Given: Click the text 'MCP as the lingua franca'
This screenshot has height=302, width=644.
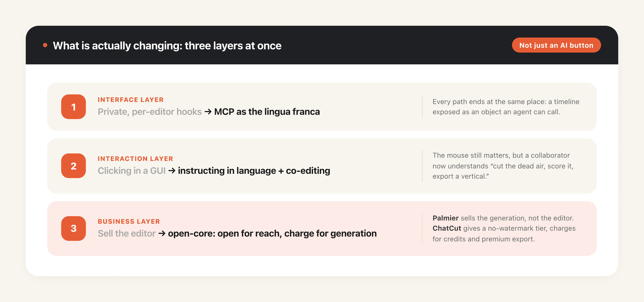Looking at the screenshot, I should (x=267, y=112).
